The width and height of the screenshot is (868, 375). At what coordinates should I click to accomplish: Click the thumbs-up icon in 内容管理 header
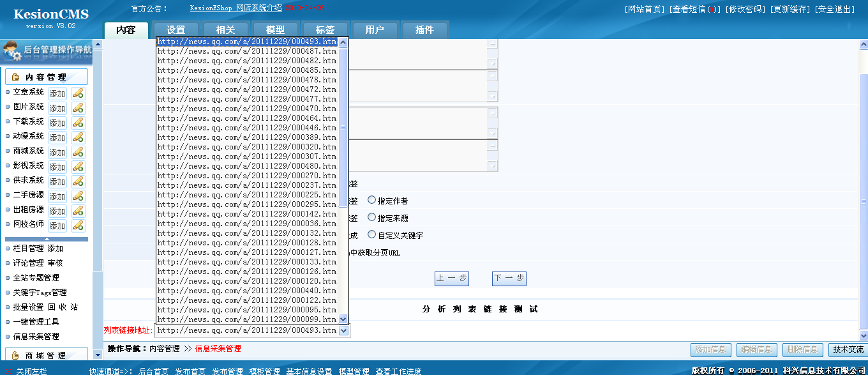(15, 77)
